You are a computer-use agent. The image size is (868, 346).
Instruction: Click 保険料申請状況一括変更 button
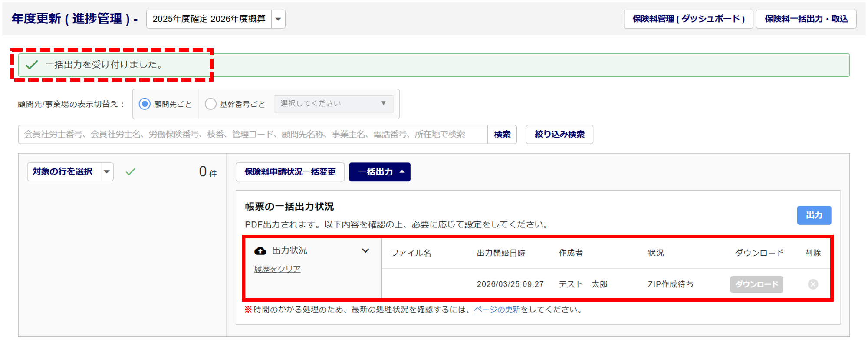(289, 172)
